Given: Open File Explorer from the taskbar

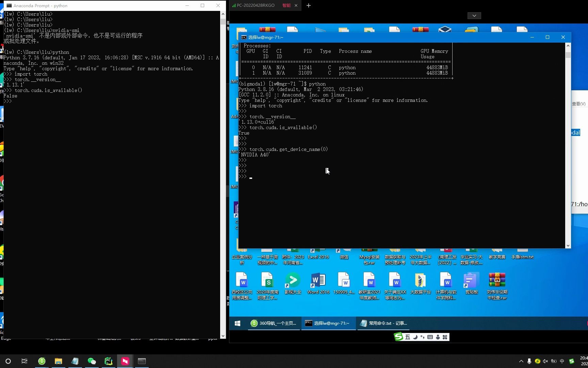Looking at the screenshot, I should click(x=59, y=361).
